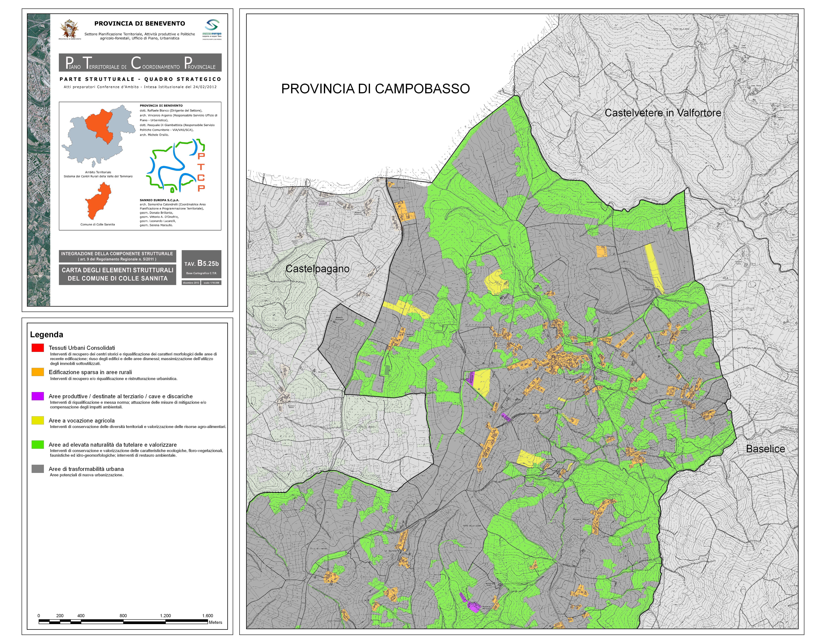Click the 'INTEGRAZIONE DELLA COMPONENTE STRUTTURALE' box
Viewport: 834px width, 644px height.
(x=117, y=256)
